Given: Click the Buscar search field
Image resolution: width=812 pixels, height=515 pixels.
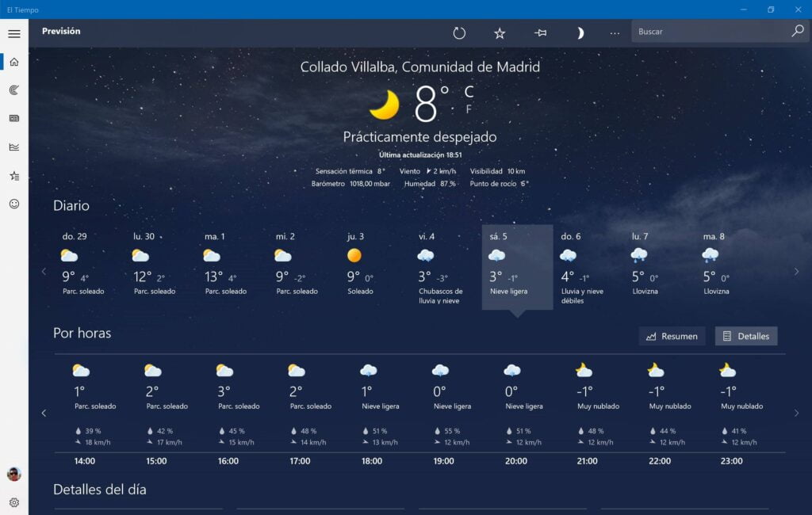Looking at the screenshot, I should [x=710, y=32].
